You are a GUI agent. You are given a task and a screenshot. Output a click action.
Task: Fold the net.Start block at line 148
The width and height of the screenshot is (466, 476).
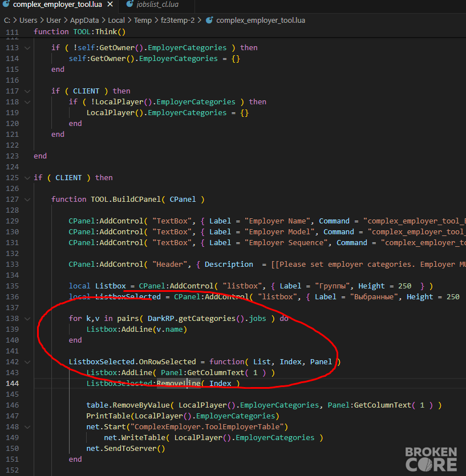[x=27, y=427]
